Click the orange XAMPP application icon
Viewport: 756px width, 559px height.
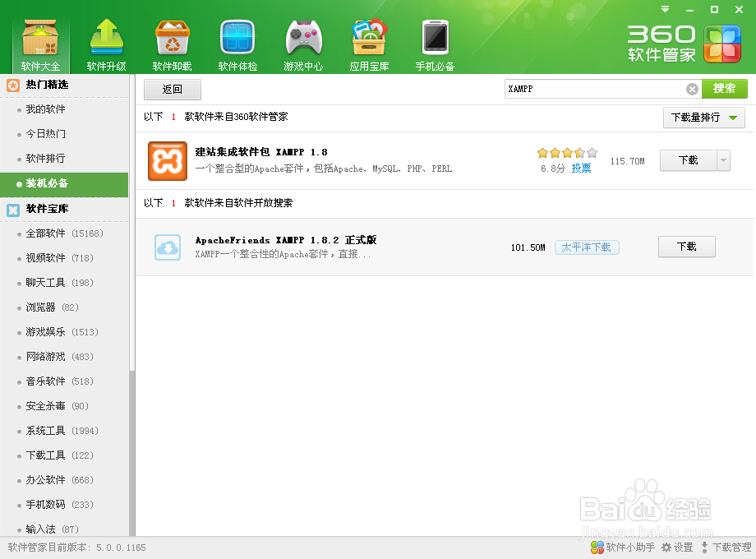(x=168, y=161)
